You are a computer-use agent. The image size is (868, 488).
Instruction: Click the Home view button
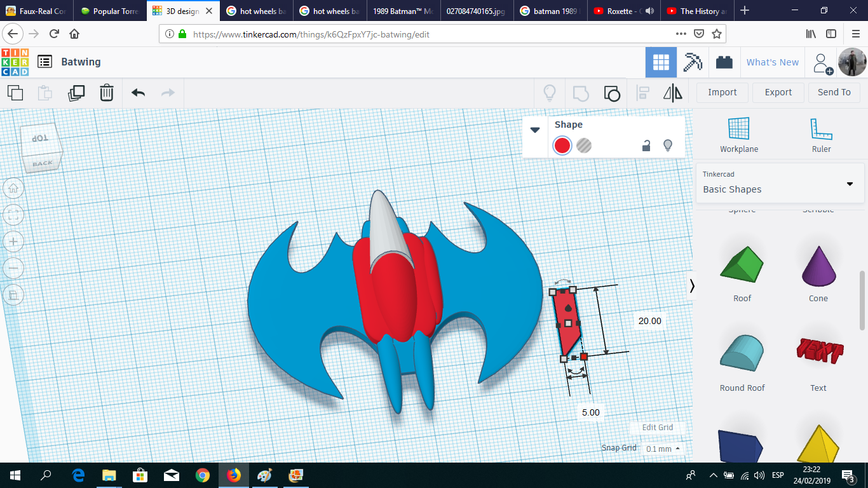click(x=13, y=188)
